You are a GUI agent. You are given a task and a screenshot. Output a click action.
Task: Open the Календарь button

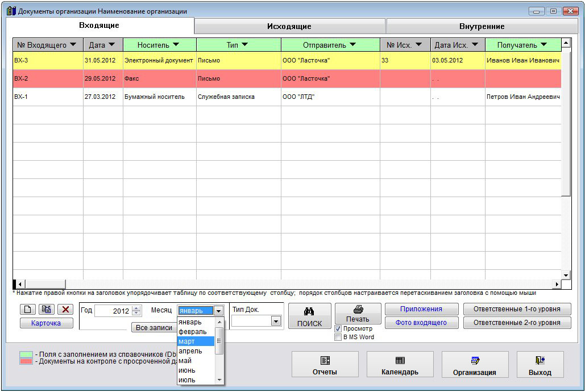click(x=400, y=364)
